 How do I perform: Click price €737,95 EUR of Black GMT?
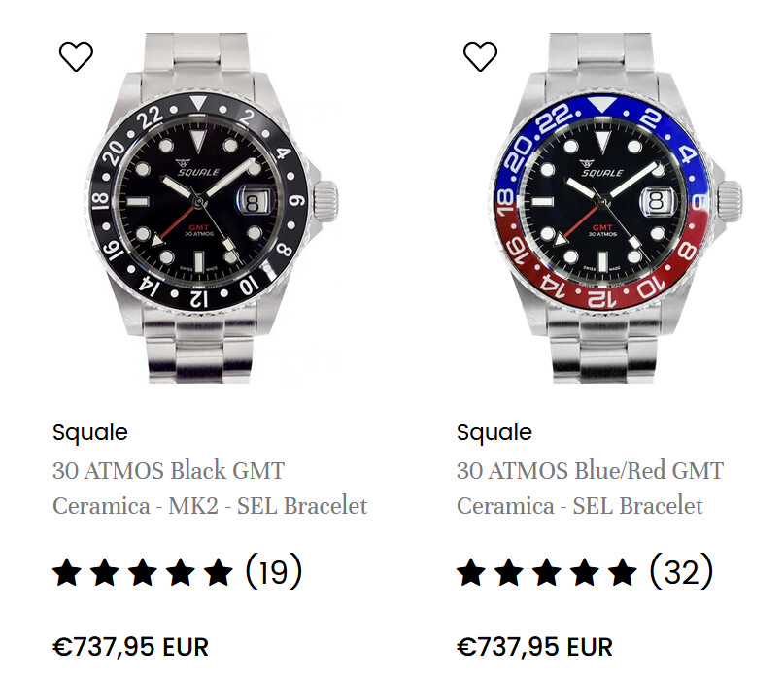click(x=130, y=647)
